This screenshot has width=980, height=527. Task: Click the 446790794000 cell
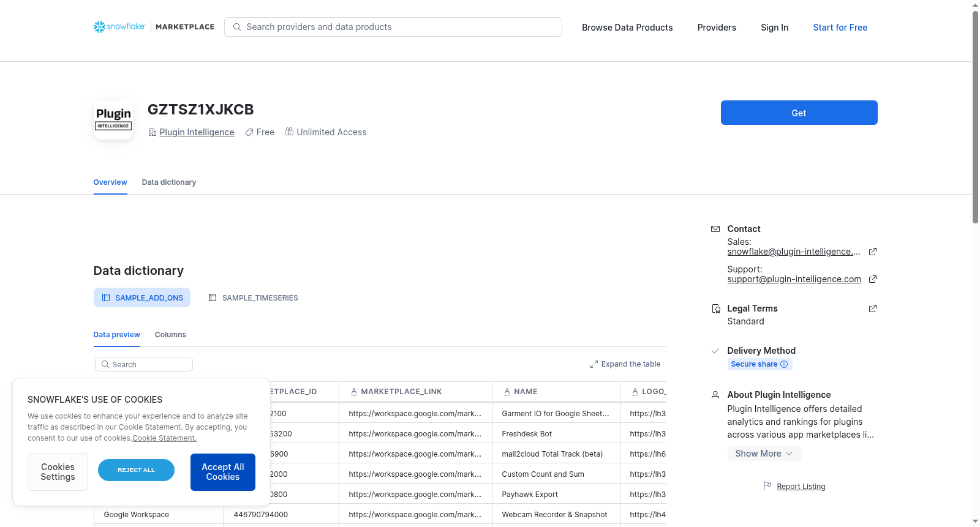point(281,514)
